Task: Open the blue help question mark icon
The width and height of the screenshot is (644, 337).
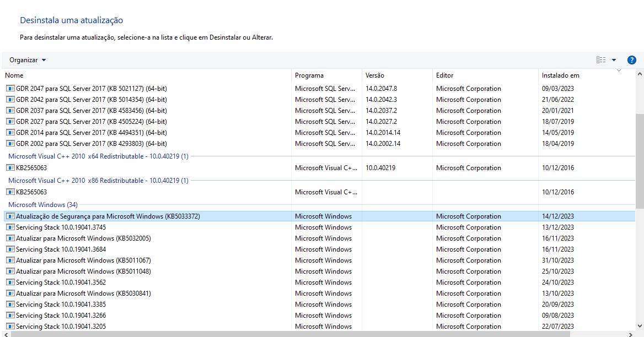Action: point(632,60)
